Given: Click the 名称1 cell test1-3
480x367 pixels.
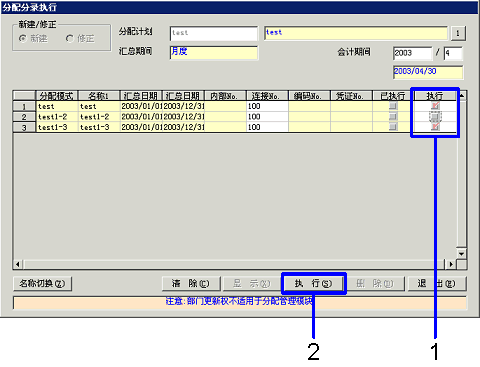Looking at the screenshot, I should pyautogui.click(x=99, y=127).
